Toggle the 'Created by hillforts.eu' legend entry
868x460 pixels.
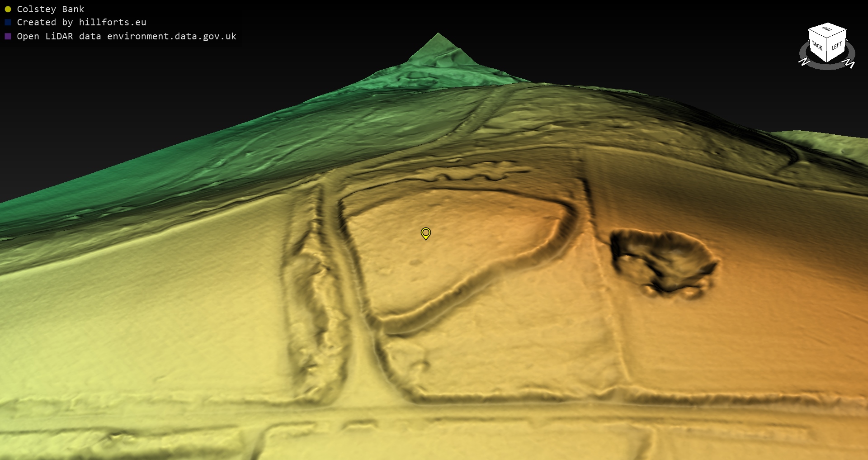(81, 22)
